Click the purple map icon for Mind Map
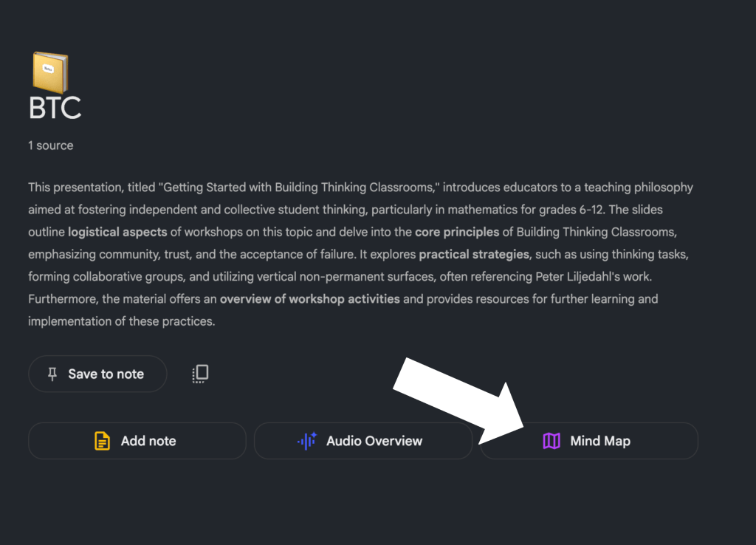This screenshot has width=756, height=545. point(551,441)
